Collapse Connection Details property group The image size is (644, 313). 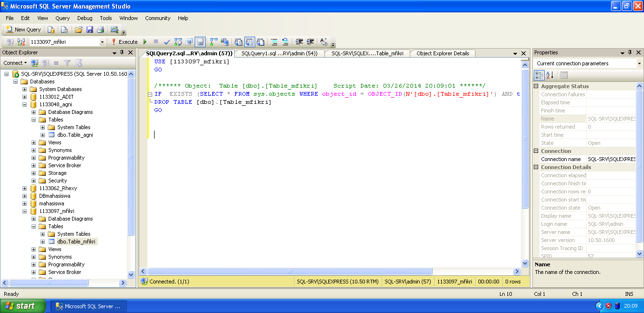pyautogui.click(x=536, y=167)
